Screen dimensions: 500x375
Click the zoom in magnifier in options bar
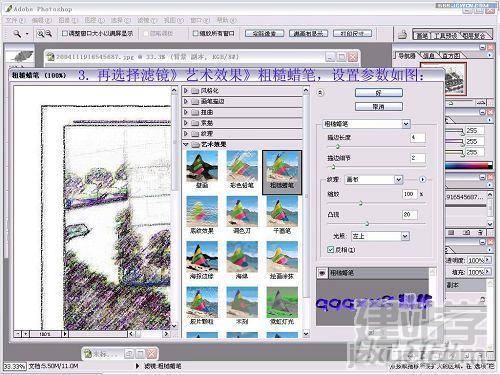(40, 34)
